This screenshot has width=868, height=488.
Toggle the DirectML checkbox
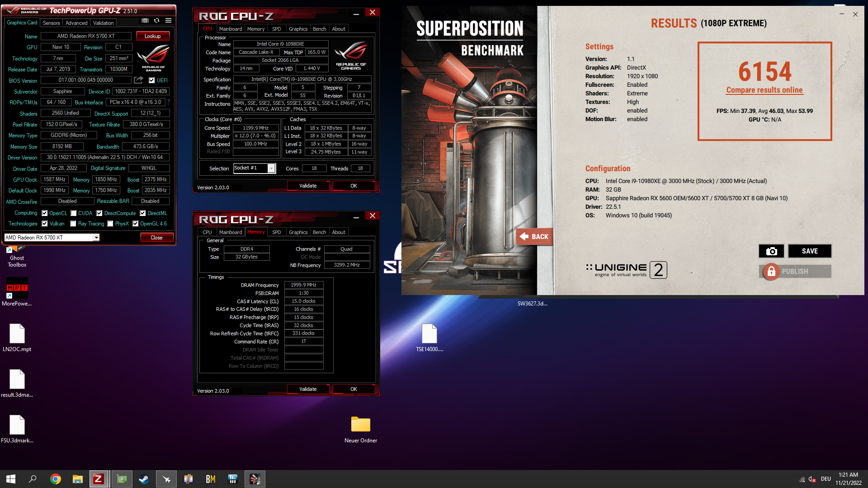[x=143, y=213]
